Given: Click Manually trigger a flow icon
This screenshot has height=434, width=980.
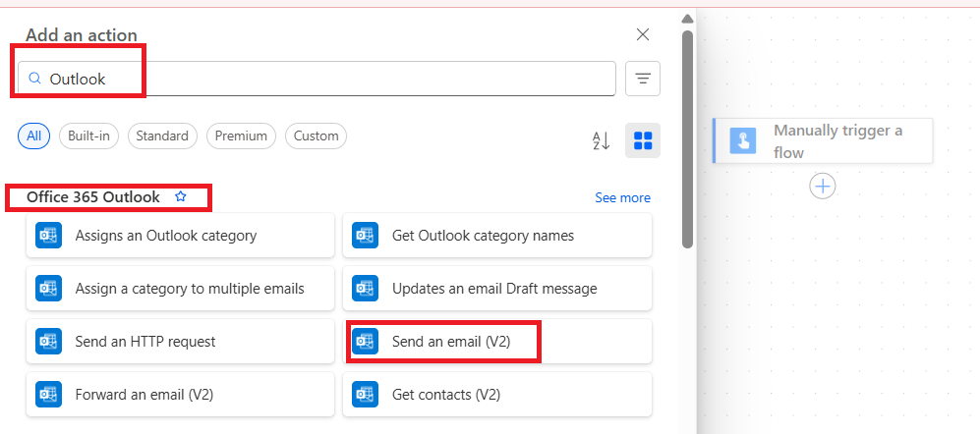Looking at the screenshot, I should coord(743,141).
